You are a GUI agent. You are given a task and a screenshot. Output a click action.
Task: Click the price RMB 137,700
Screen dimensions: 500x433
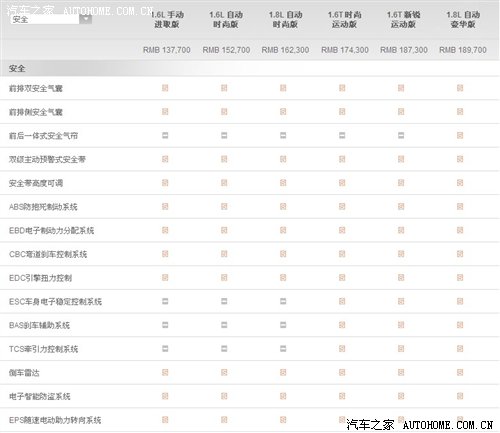[x=167, y=50]
